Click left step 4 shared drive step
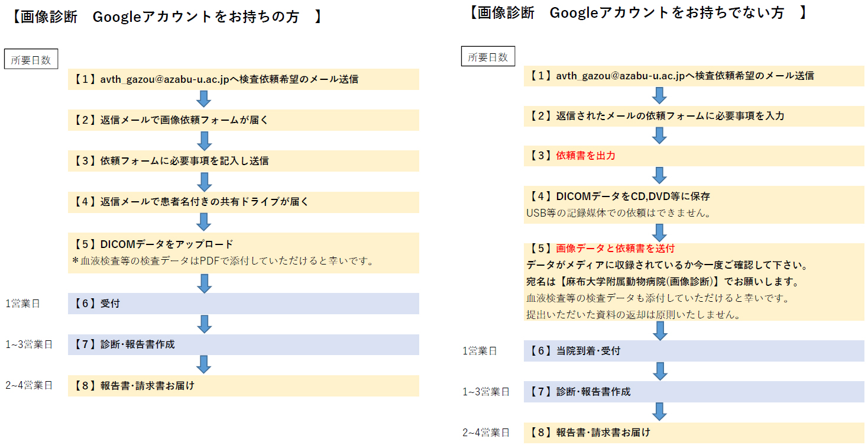 pyautogui.click(x=244, y=202)
